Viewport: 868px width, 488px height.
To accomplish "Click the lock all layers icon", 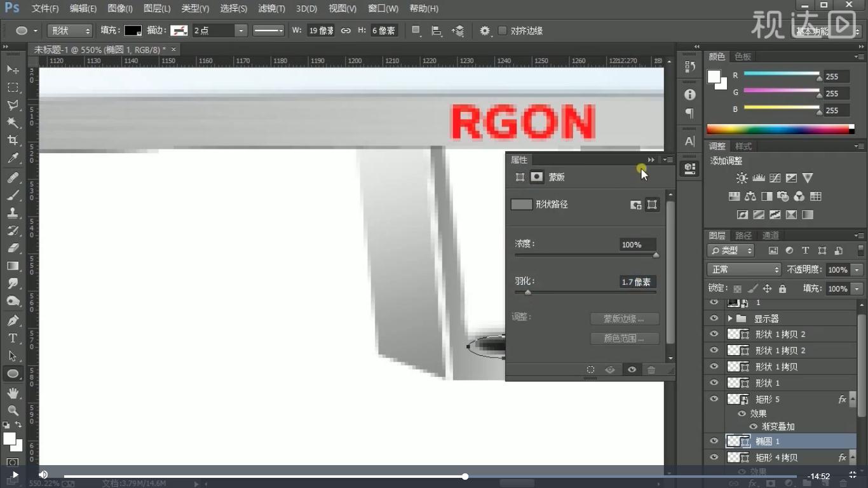I will click(x=782, y=288).
